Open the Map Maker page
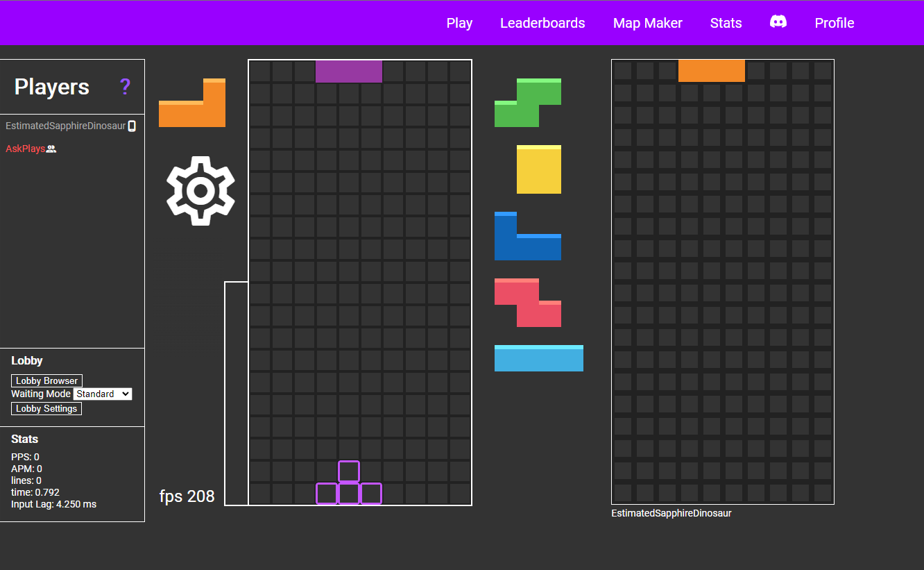Image resolution: width=924 pixels, height=570 pixels. [648, 23]
